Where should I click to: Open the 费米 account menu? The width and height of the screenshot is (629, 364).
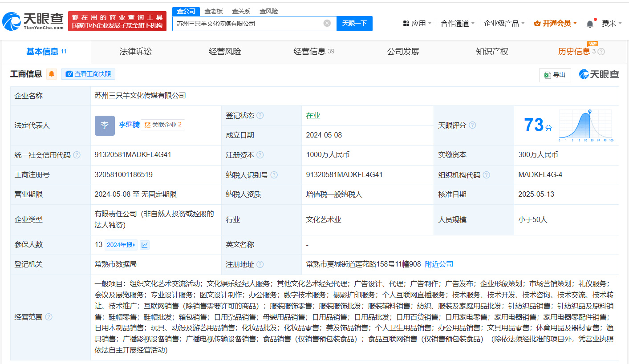[612, 23]
